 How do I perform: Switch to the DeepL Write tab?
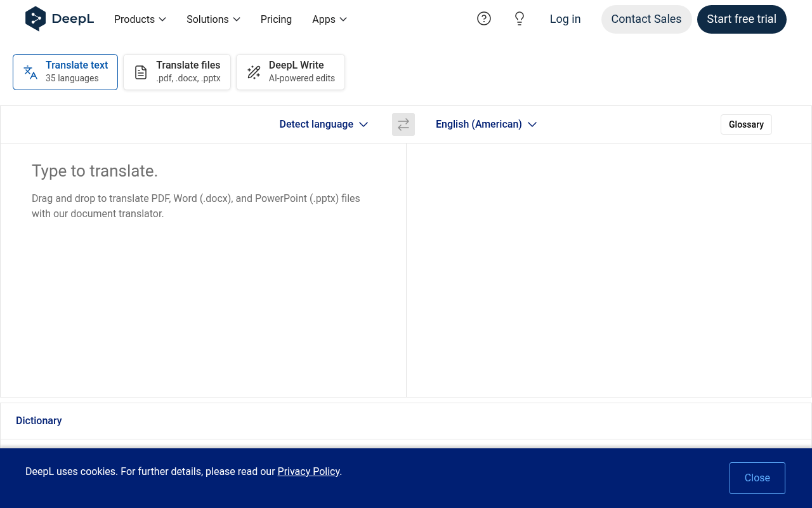[x=290, y=72]
